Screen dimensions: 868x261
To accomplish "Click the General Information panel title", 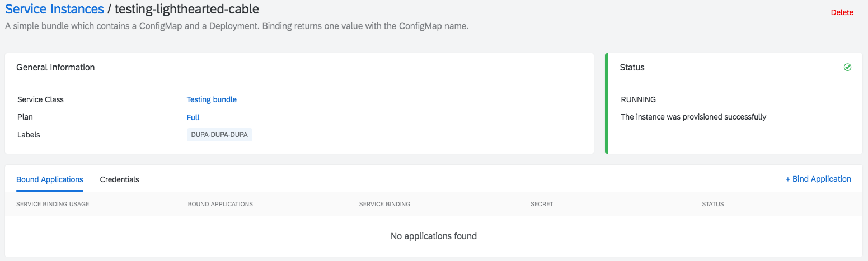I will pos(55,67).
